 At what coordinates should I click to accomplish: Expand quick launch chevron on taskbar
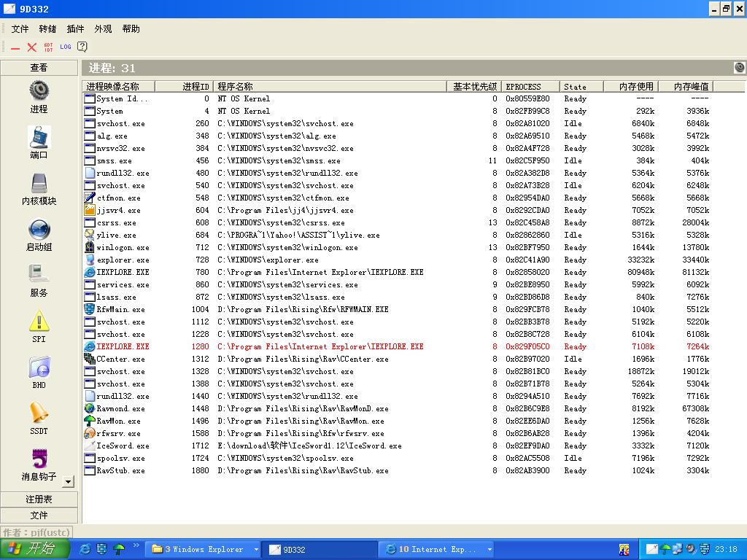tap(136, 545)
